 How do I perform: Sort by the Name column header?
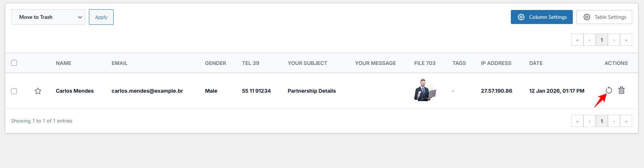63,63
